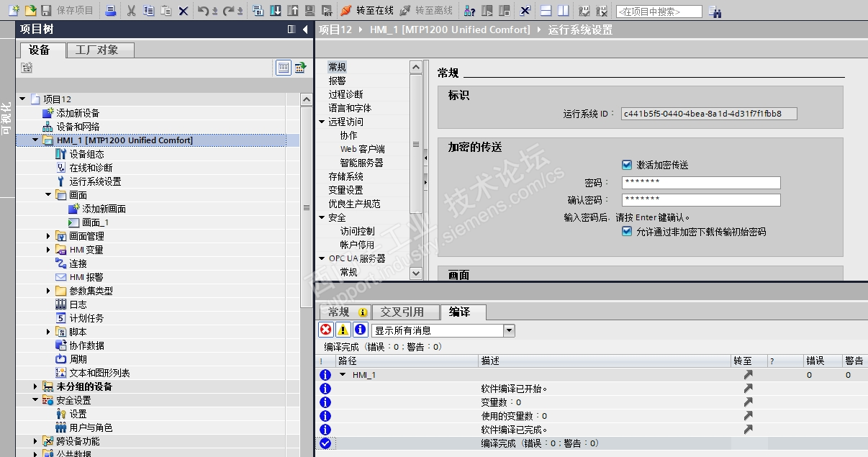Toggle 允许通过非加密下载传输初始密码 checkbox
This screenshot has height=457, width=868.
(627, 232)
